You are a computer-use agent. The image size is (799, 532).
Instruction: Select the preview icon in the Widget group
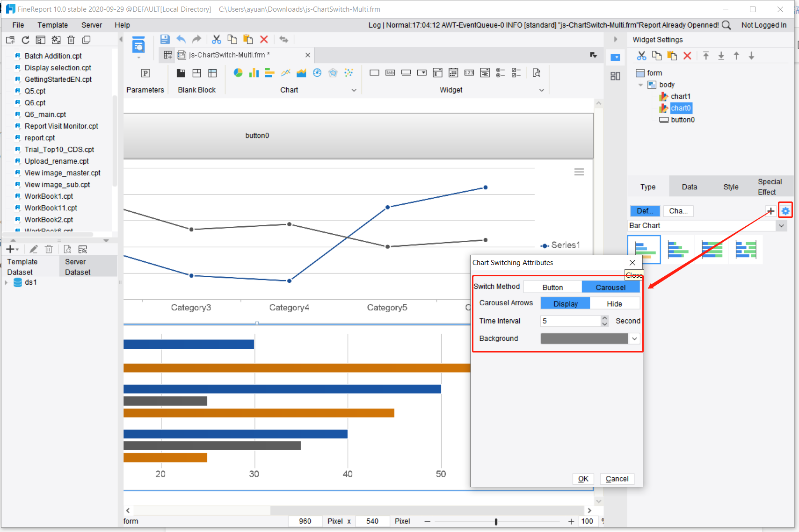point(536,73)
